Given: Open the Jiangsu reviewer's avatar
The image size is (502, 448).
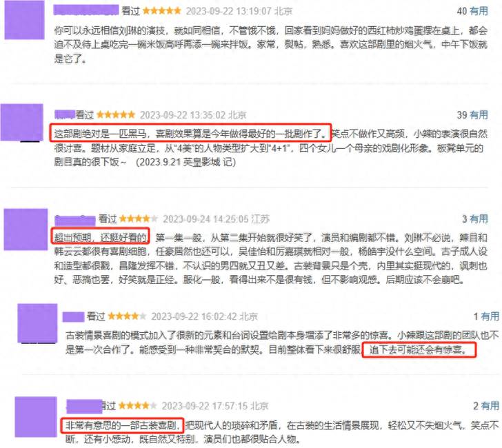Looking at the screenshot, I should coord(26,229).
